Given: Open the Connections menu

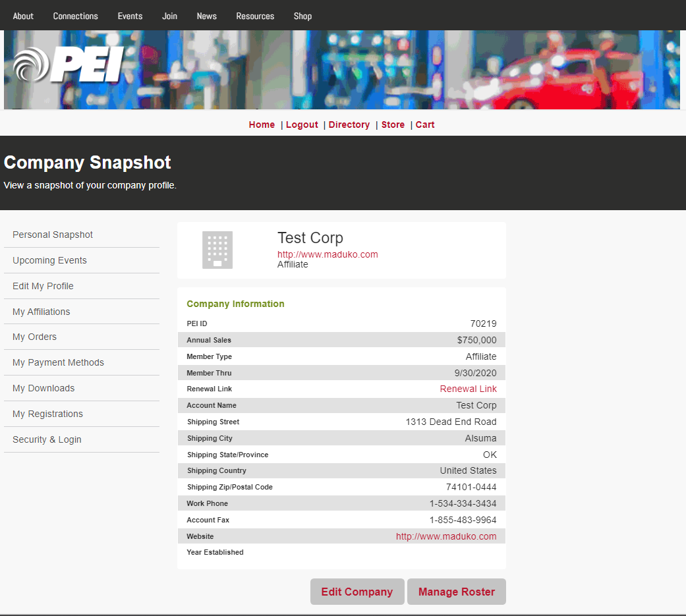Looking at the screenshot, I should pyautogui.click(x=76, y=16).
